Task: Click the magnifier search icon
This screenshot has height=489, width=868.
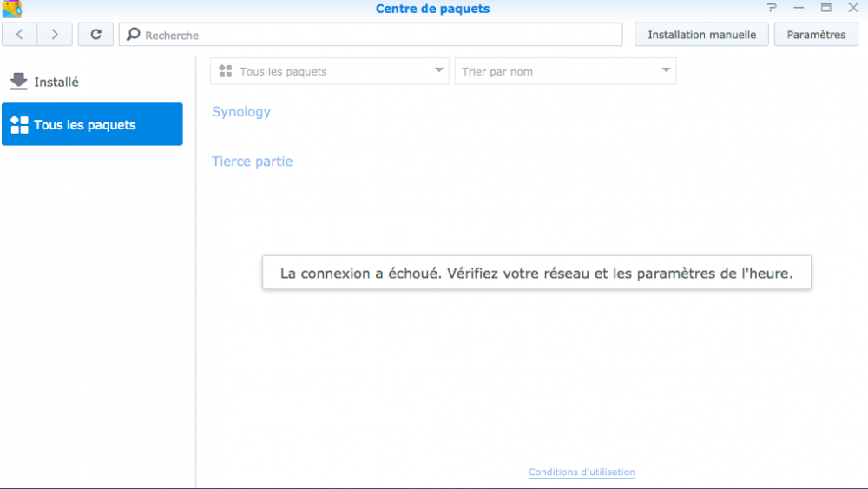Action: pyautogui.click(x=134, y=35)
